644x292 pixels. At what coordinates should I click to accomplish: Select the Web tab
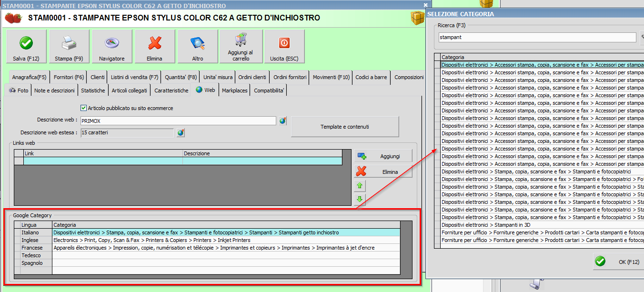click(x=205, y=90)
